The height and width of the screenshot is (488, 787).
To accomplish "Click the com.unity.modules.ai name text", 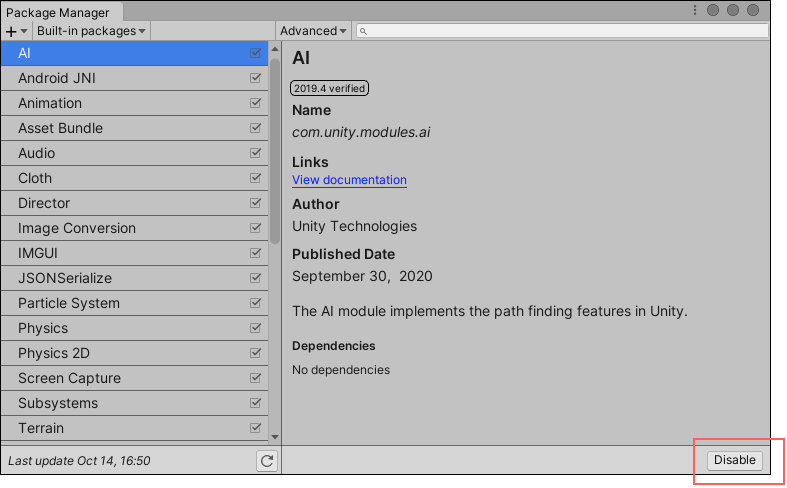I will 361,133.
